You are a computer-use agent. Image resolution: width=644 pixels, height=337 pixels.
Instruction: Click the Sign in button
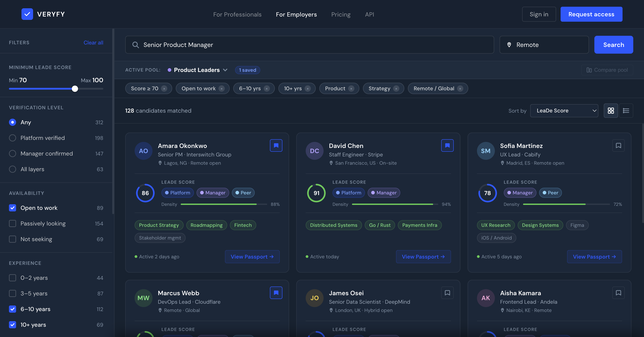coord(539,14)
